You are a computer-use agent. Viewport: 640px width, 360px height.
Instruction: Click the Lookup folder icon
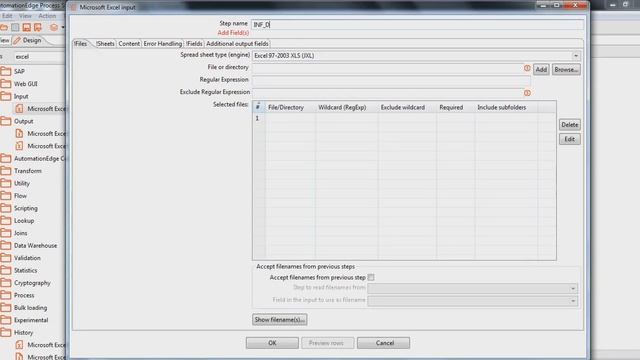6,221
